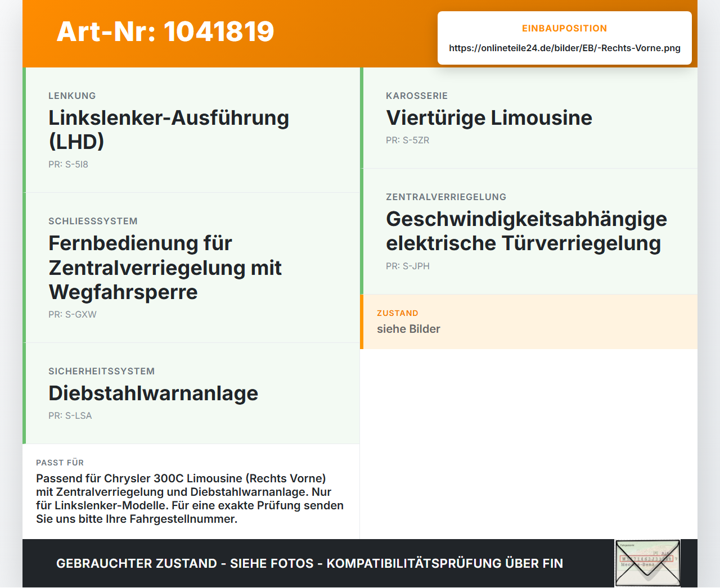Click the PR: S-5ZR code

pos(407,140)
